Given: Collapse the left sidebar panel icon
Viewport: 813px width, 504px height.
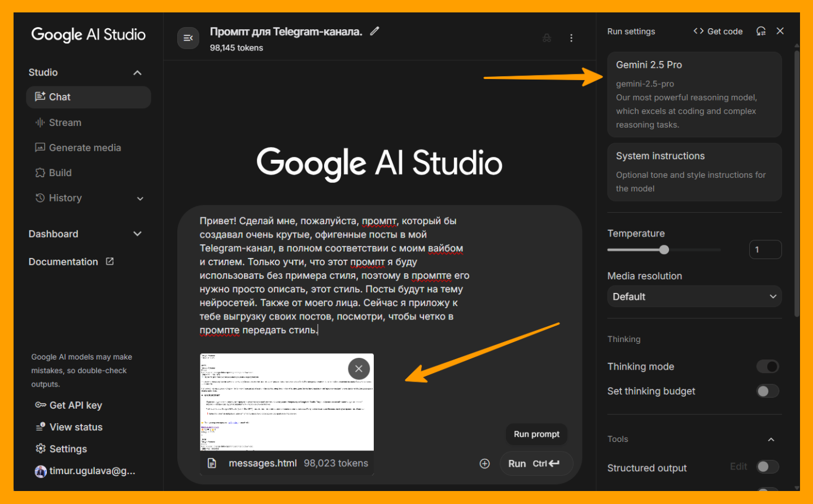Looking at the screenshot, I should coord(188,38).
